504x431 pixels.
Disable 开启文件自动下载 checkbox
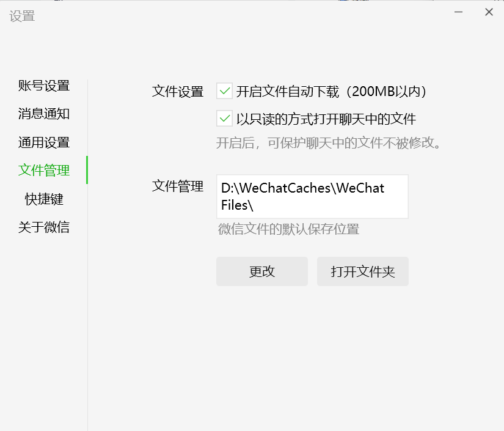(224, 91)
